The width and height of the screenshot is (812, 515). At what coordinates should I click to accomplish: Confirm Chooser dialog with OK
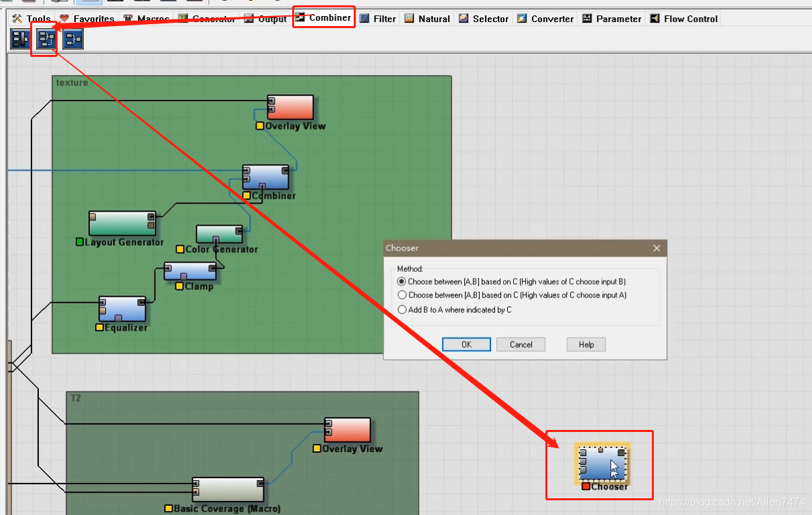(467, 344)
